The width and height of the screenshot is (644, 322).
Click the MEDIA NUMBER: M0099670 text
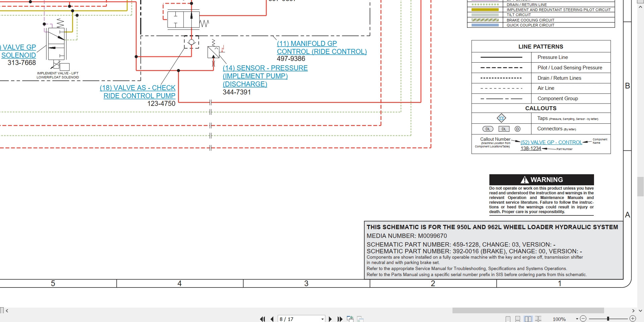[407, 236]
